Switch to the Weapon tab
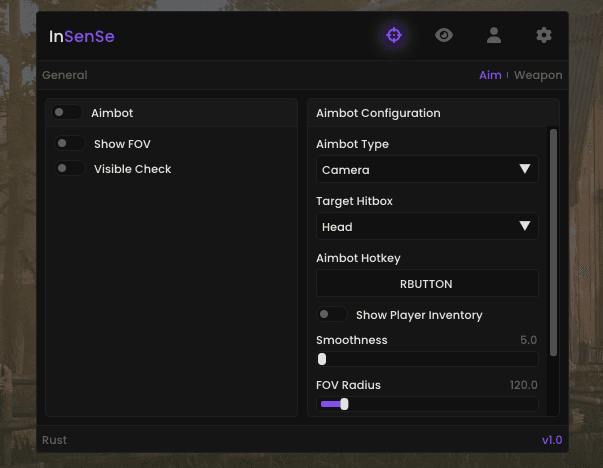Image resolution: width=603 pixels, height=468 pixels. [538, 75]
